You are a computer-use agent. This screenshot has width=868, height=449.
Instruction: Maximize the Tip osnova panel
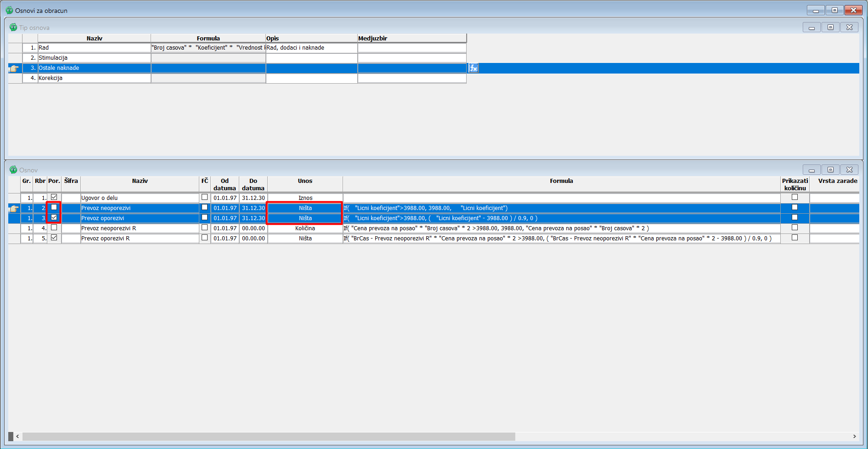[830, 28]
